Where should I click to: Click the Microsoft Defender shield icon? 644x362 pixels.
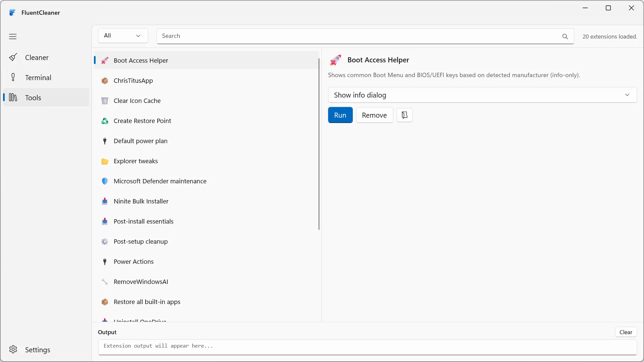click(105, 181)
